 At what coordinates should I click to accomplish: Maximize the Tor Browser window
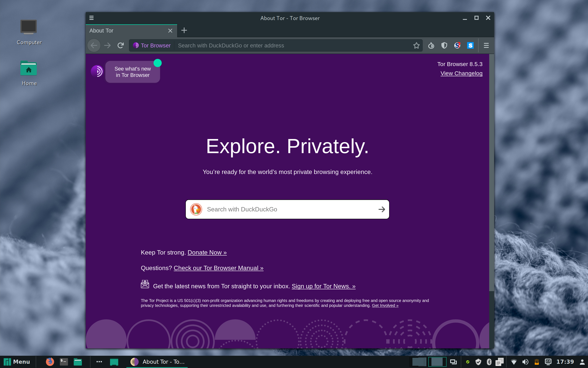tap(477, 18)
